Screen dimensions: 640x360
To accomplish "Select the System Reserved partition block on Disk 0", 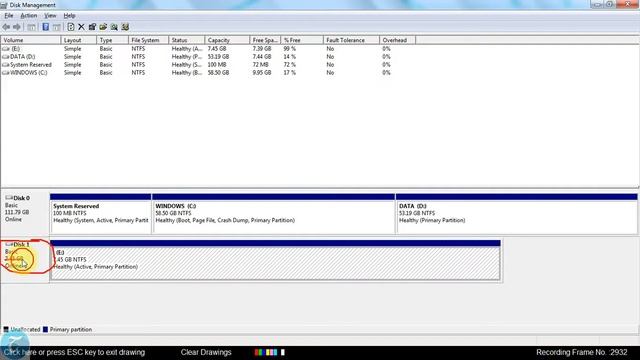I will click(x=100, y=214).
